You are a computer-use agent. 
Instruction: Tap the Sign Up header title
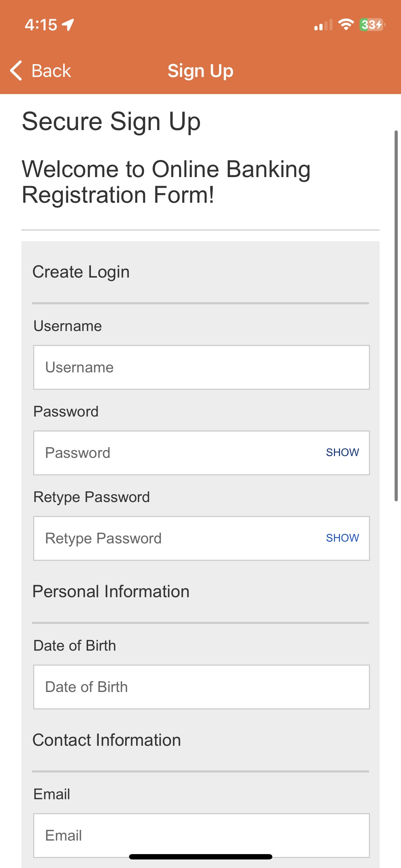[x=201, y=71]
